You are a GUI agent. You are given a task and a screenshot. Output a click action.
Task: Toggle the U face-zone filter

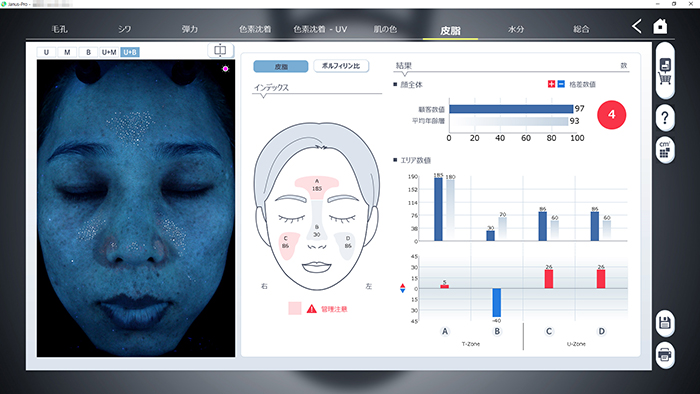coord(46,52)
